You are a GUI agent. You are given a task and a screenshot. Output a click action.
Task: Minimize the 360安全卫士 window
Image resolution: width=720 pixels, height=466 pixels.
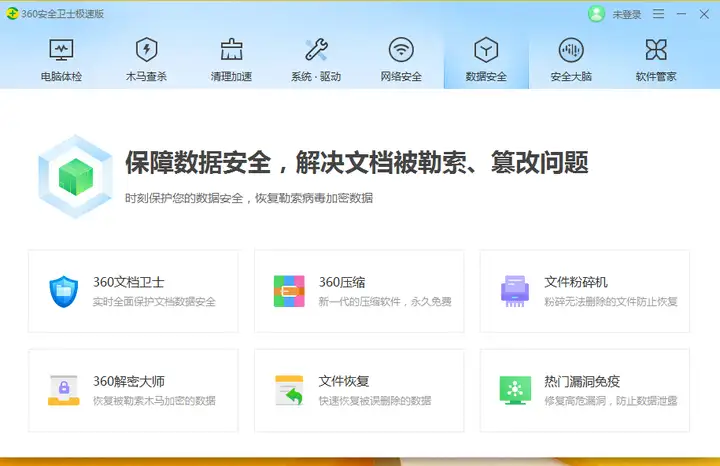681,14
